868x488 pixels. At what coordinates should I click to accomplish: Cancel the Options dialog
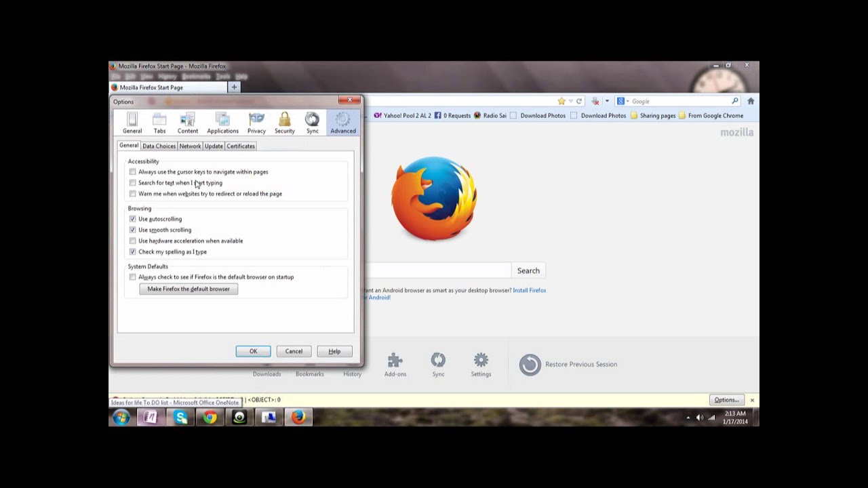pos(294,351)
